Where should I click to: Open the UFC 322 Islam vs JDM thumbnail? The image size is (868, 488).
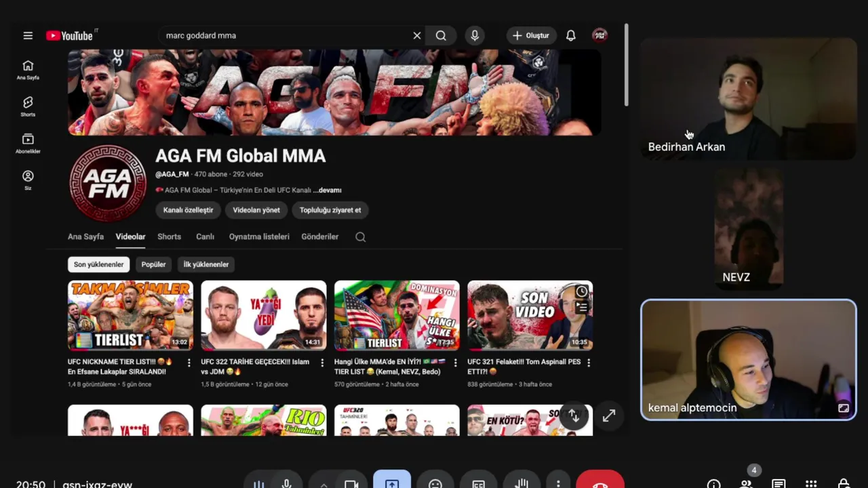(264, 316)
